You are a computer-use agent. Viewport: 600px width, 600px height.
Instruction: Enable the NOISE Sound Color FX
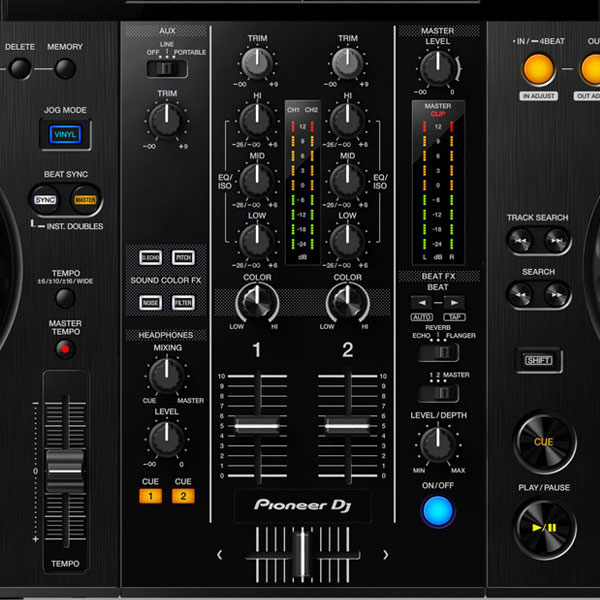click(150, 303)
